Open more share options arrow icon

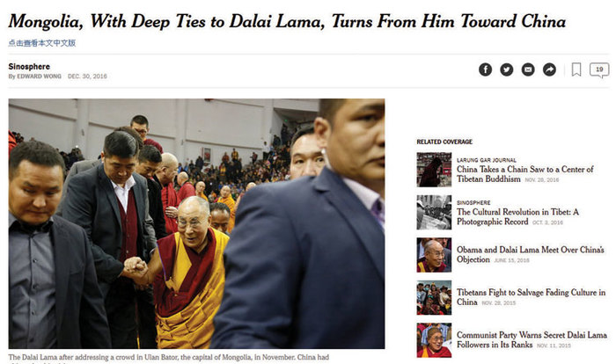point(549,69)
